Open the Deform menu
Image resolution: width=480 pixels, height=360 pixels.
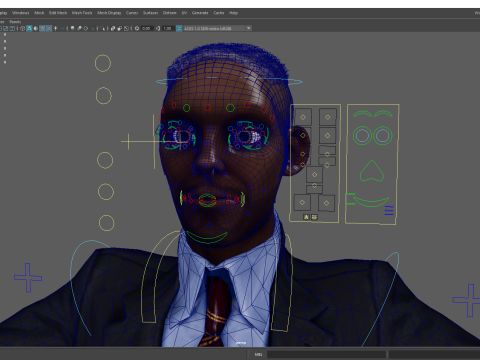(x=169, y=13)
